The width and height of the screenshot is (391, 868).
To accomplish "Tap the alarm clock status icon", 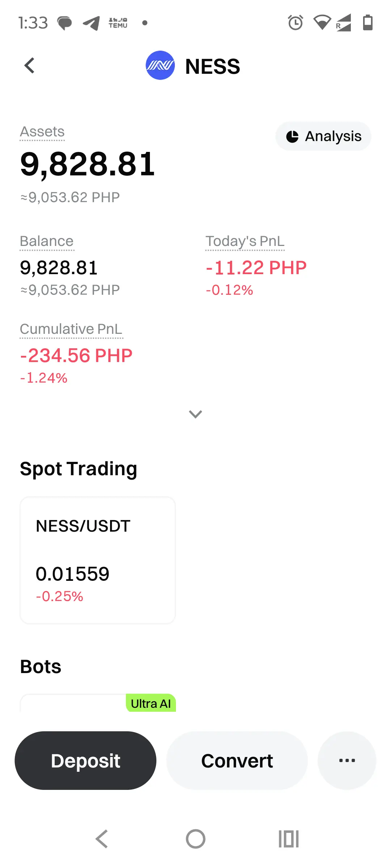I will tap(295, 23).
